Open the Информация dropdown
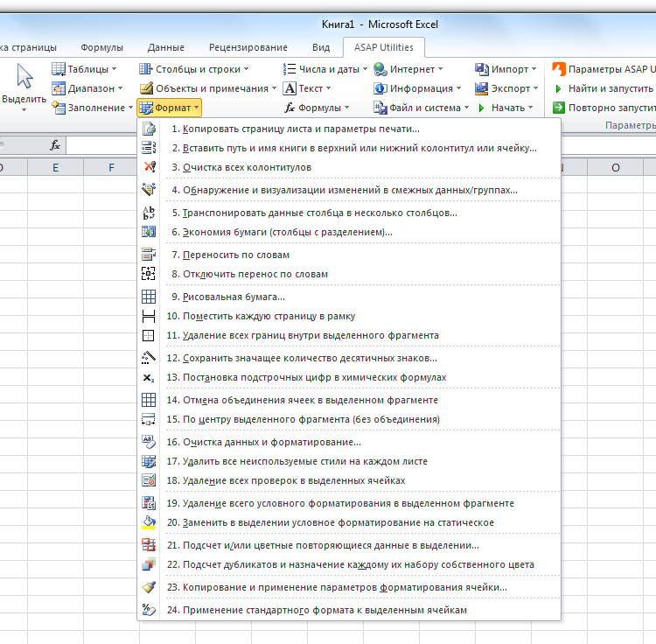The width and height of the screenshot is (656, 644). coord(417,88)
